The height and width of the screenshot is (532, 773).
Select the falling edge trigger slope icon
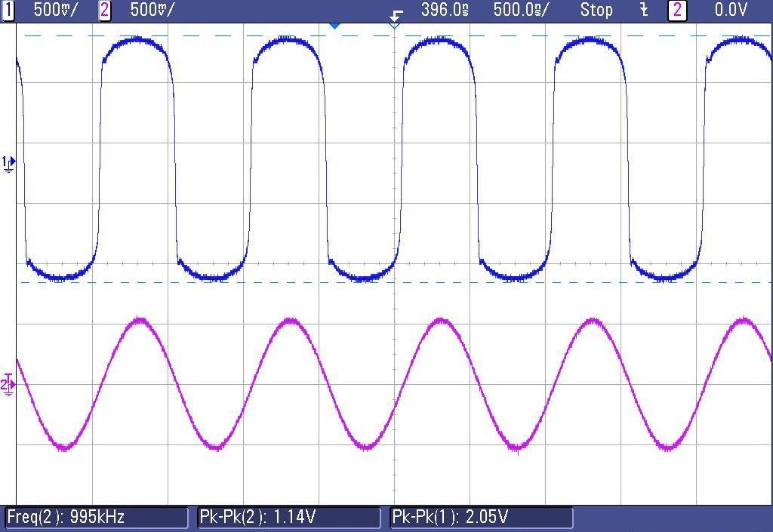644,10
